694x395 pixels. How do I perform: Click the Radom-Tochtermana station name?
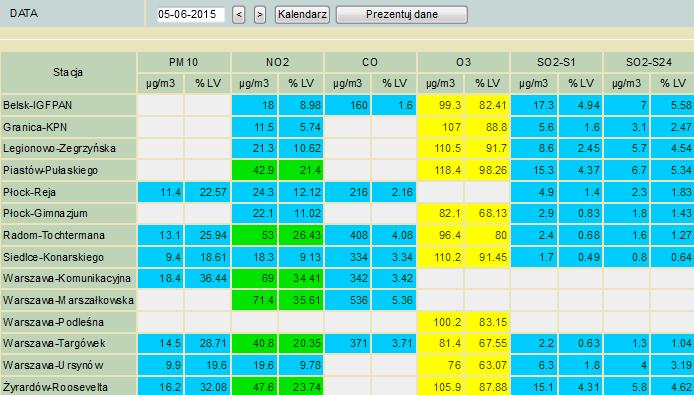click(54, 235)
